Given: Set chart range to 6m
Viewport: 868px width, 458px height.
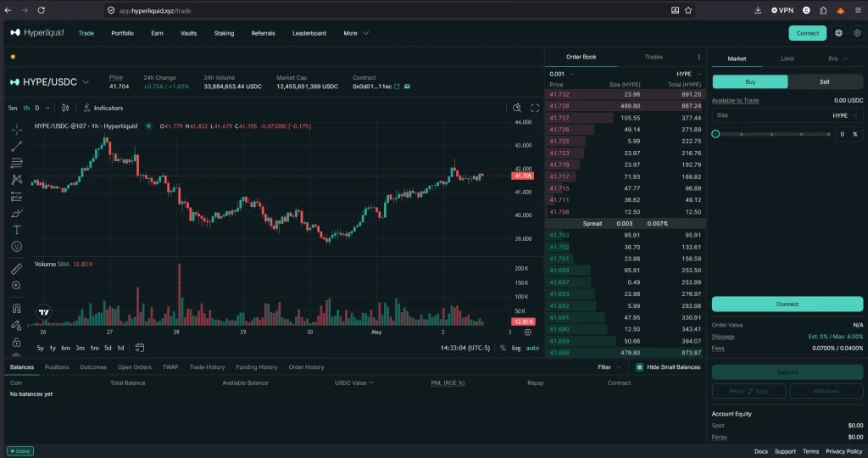Looking at the screenshot, I should [65, 348].
